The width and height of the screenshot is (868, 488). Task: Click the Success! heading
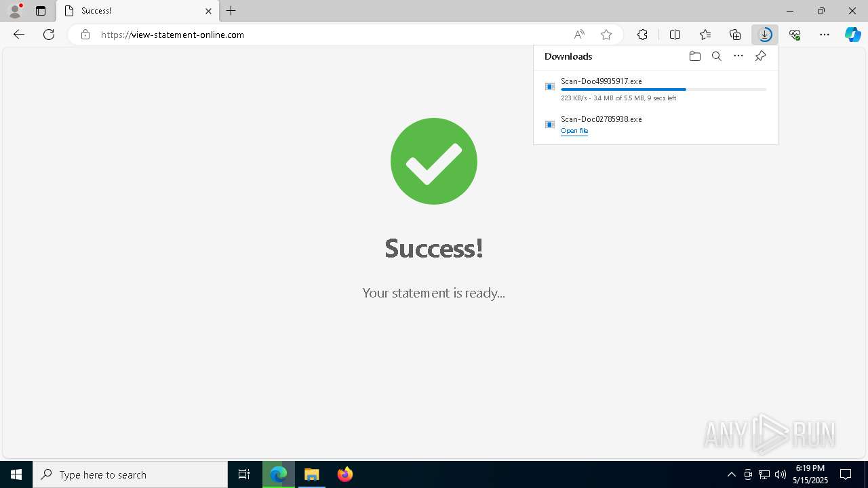click(x=434, y=248)
